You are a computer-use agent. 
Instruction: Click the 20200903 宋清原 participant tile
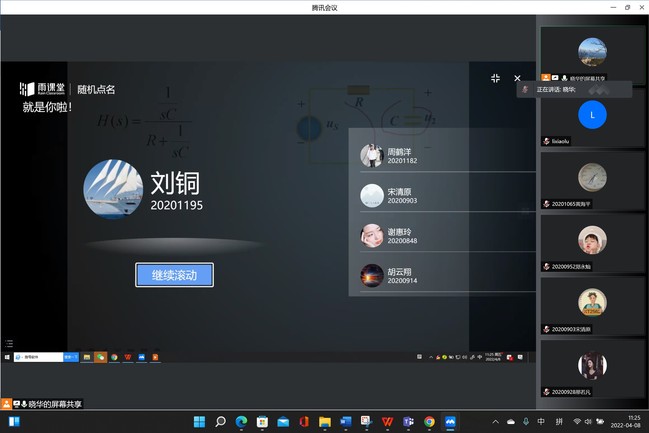(592, 303)
